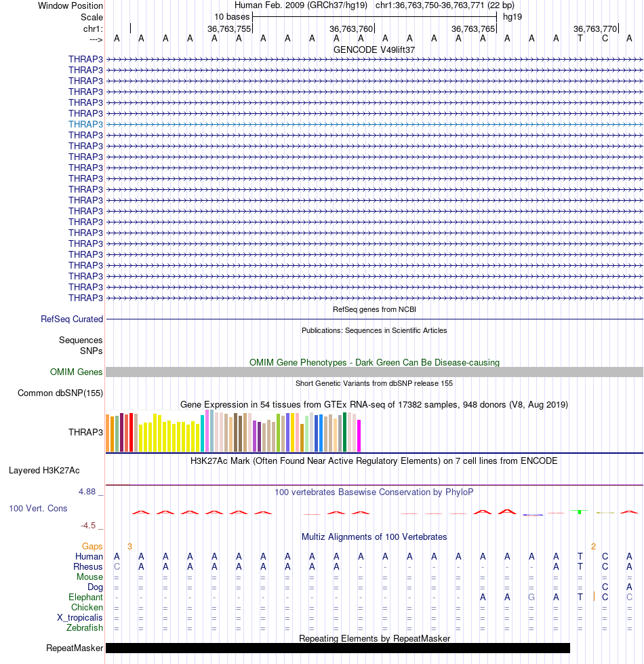Click the SNPs track label
The height and width of the screenshot is (664, 644).
coord(92,351)
